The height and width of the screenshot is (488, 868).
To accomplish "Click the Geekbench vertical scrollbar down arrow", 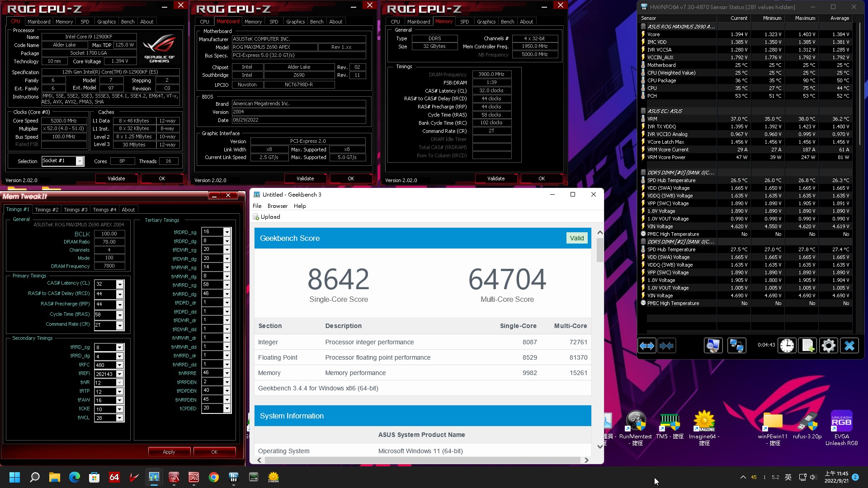I will point(600,446).
